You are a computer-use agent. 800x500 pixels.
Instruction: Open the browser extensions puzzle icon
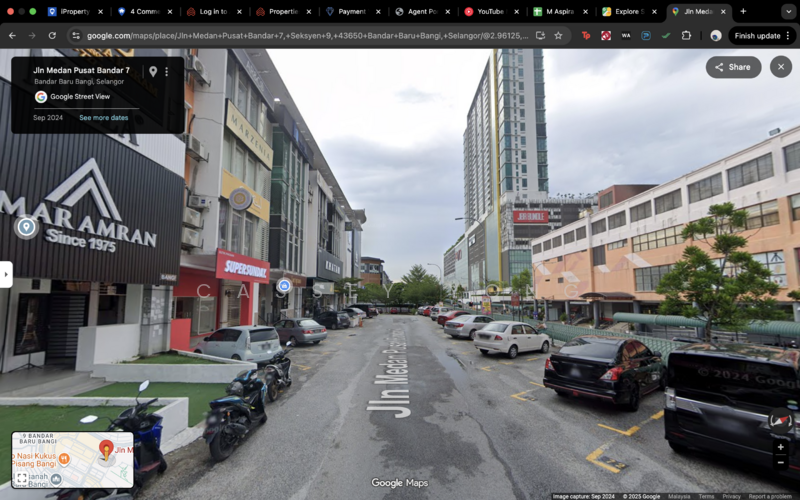[686, 35]
